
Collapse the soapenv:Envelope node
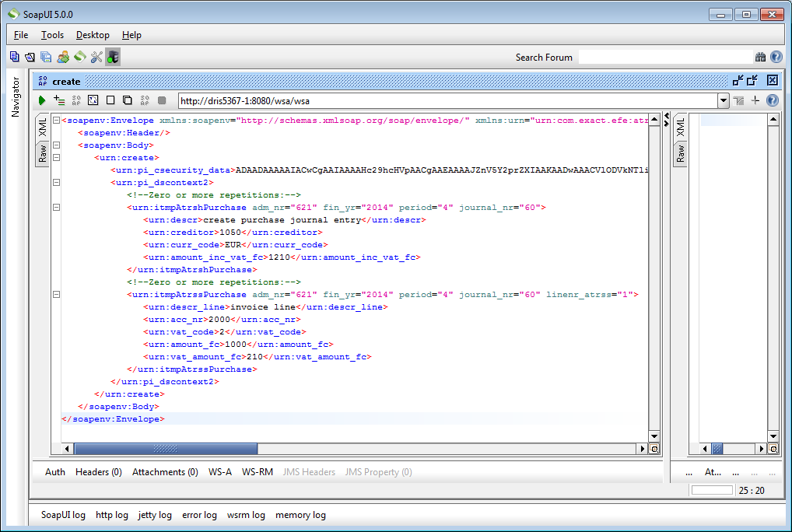tap(57, 120)
